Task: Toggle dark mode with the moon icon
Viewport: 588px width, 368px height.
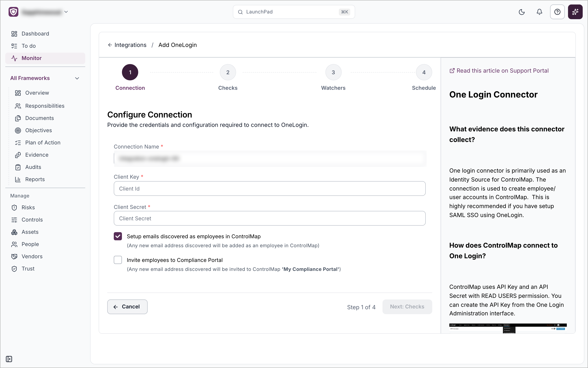Action: [522, 12]
